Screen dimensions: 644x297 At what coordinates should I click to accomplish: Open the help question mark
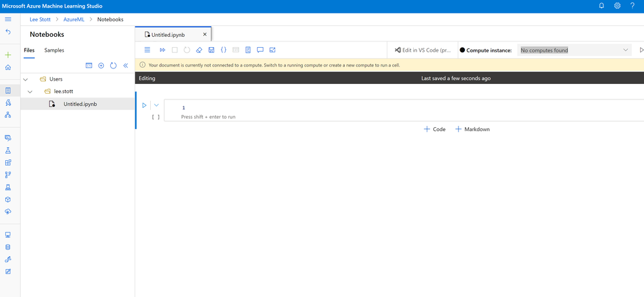coord(632,6)
